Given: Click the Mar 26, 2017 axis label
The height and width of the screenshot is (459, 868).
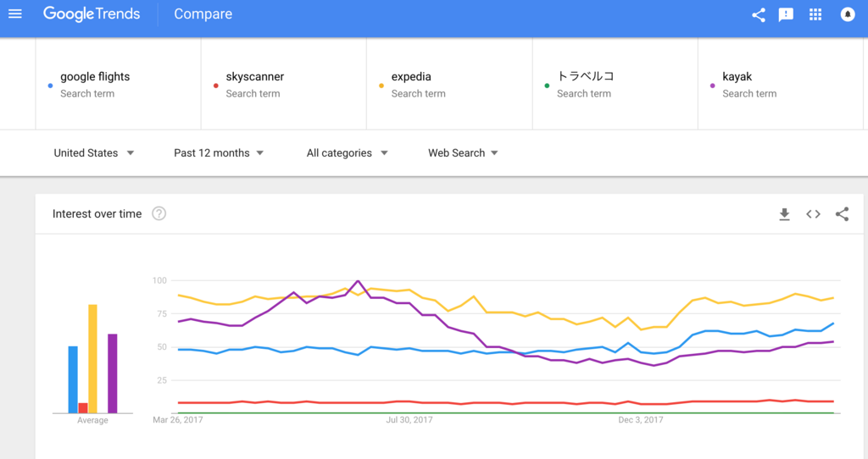Looking at the screenshot, I should tap(178, 420).
